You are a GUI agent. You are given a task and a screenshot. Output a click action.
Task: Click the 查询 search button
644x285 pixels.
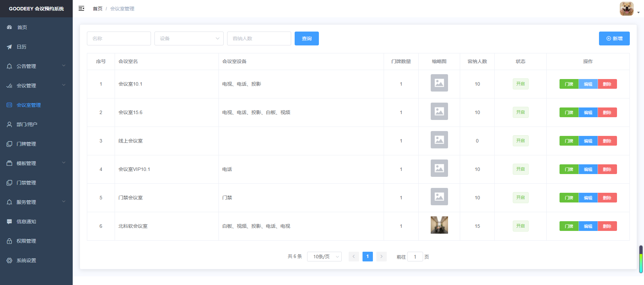(306, 38)
